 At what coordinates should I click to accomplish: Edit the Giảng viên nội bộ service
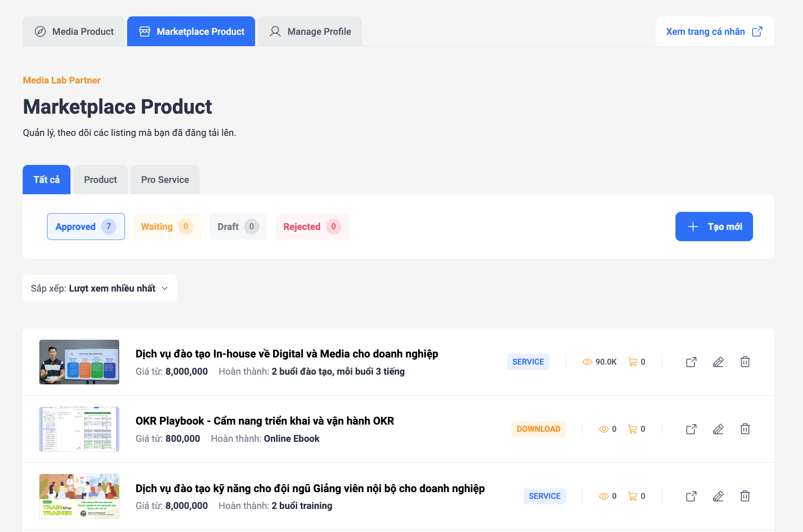coord(718,496)
